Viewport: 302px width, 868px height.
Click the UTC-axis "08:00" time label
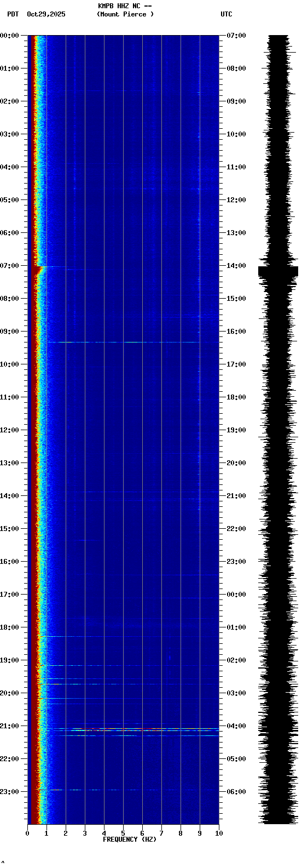click(x=236, y=68)
